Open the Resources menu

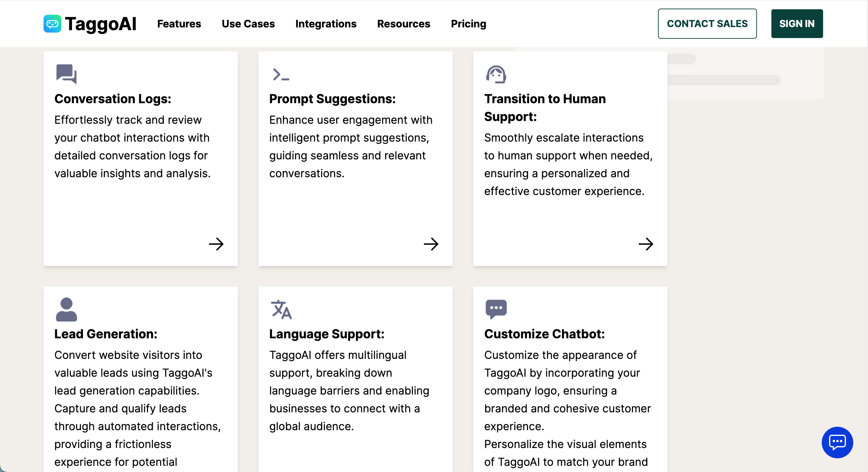click(x=404, y=24)
